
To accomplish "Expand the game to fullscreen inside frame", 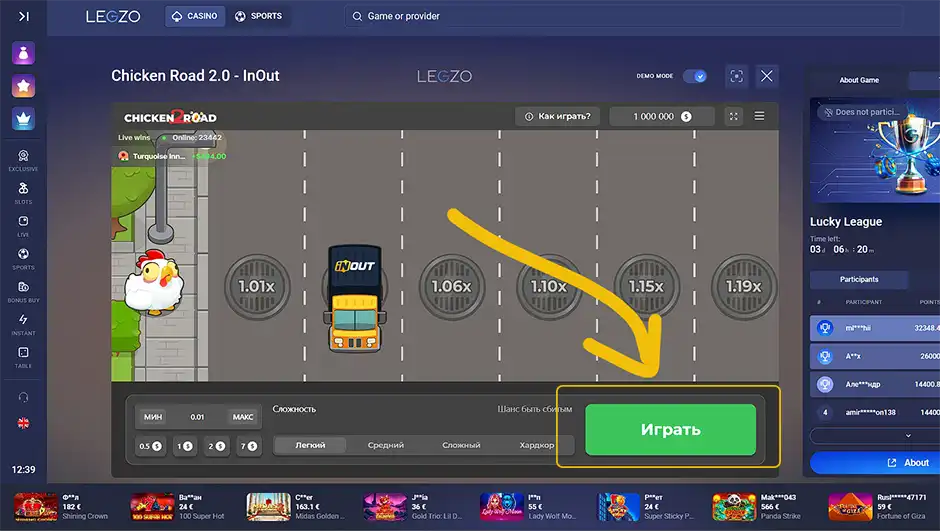I will [734, 116].
